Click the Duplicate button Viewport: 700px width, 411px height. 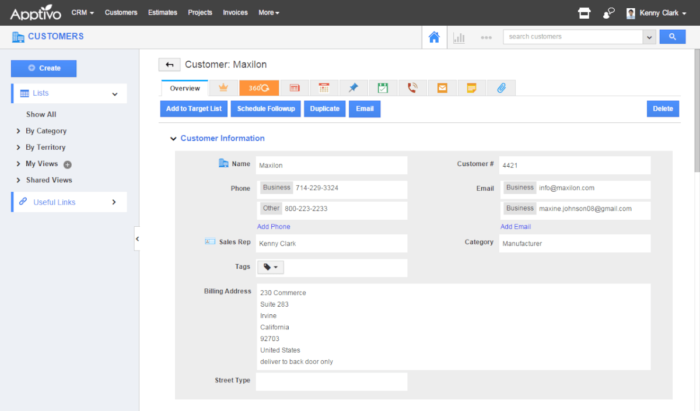(325, 109)
